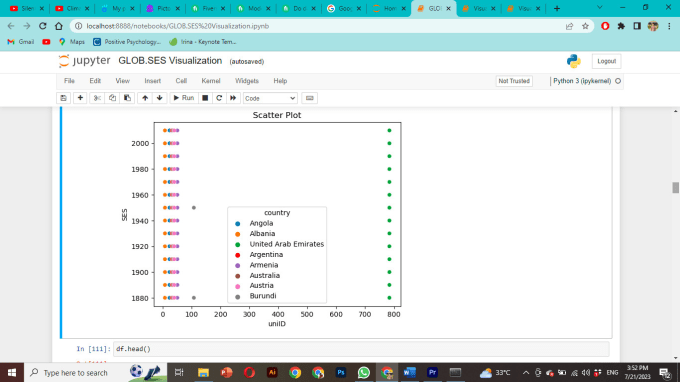Image resolution: width=680 pixels, height=382 pixels.
Task: Open Chrome three-dot menu
Action: (669, 26)
